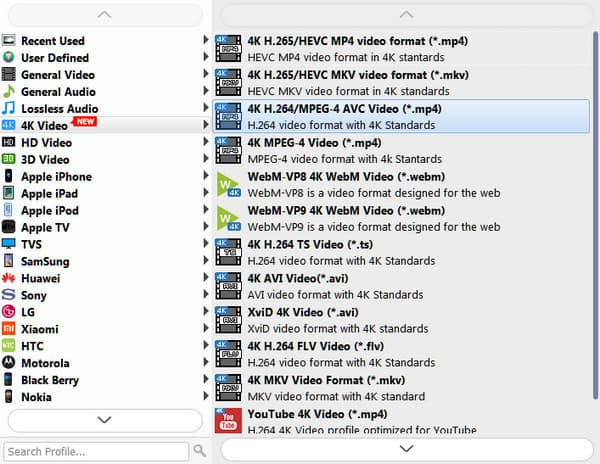Viewport: 600px width, 464px height.
Task: Expand the TVS submenu arrow
Action: click(206, 243)
